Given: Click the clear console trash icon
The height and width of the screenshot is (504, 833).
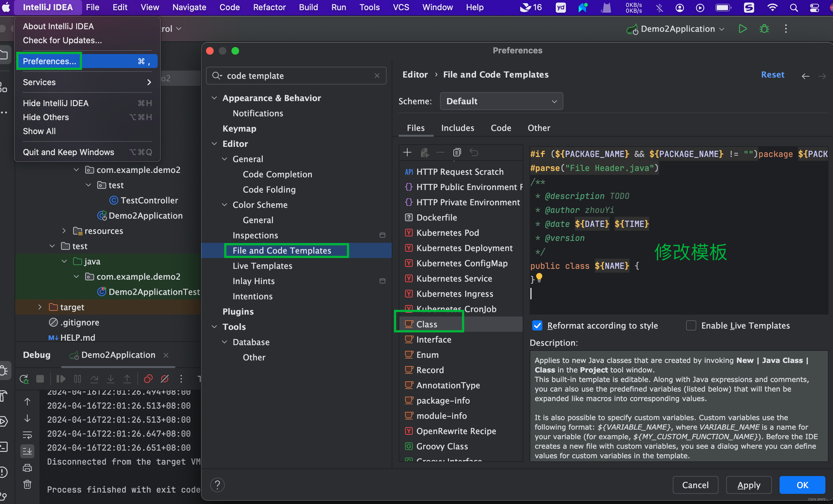Looking at the screenshot, I should pos(27,484).
